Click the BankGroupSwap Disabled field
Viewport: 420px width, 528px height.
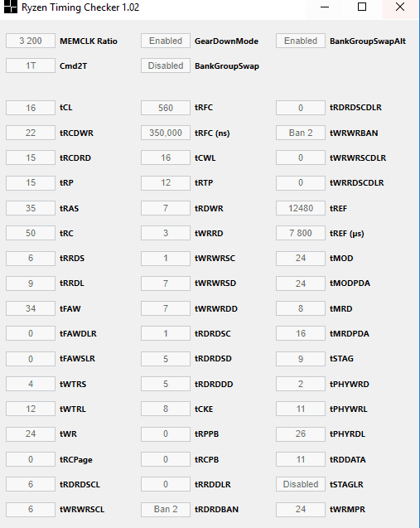[166, 65]
